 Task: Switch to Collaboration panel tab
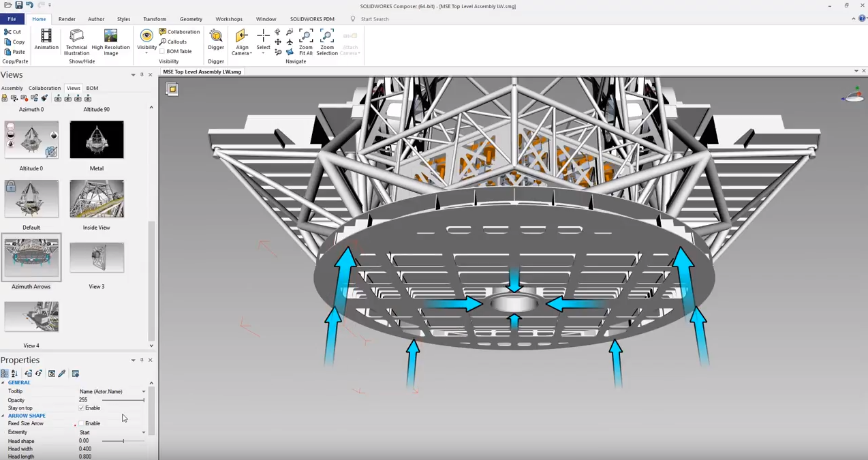pos(44,88)
